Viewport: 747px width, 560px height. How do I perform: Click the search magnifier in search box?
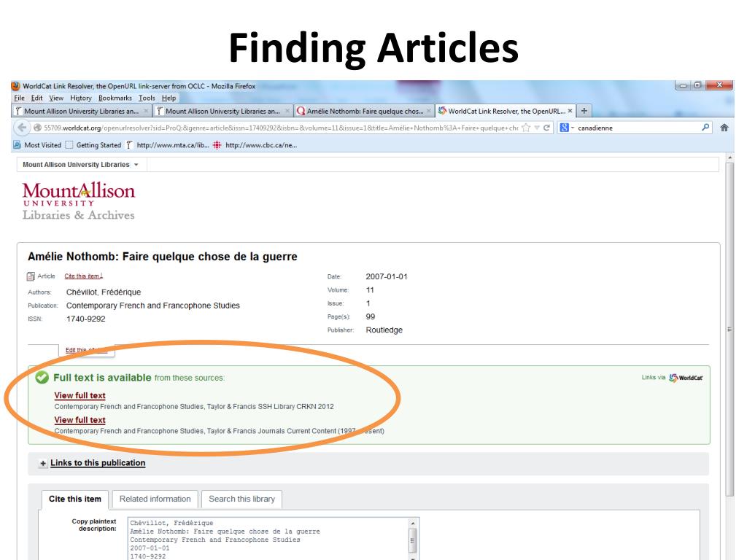point(705,127)
